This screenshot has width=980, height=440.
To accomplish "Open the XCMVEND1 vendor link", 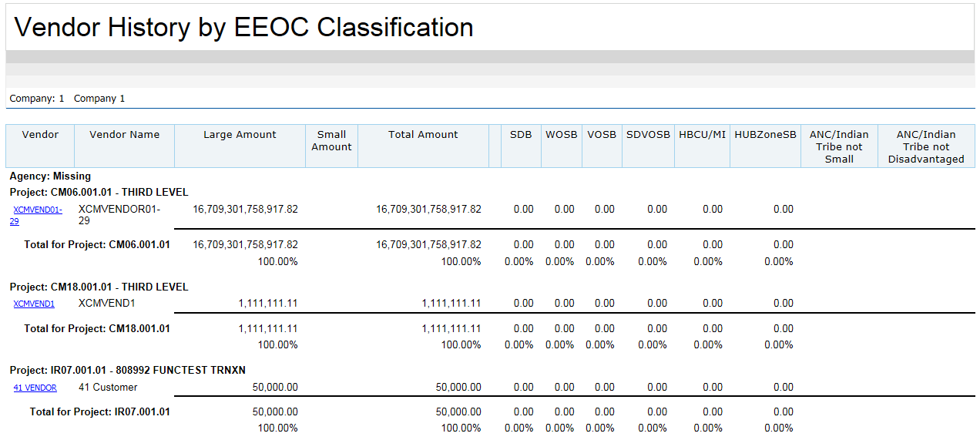I will click(34, 304).
